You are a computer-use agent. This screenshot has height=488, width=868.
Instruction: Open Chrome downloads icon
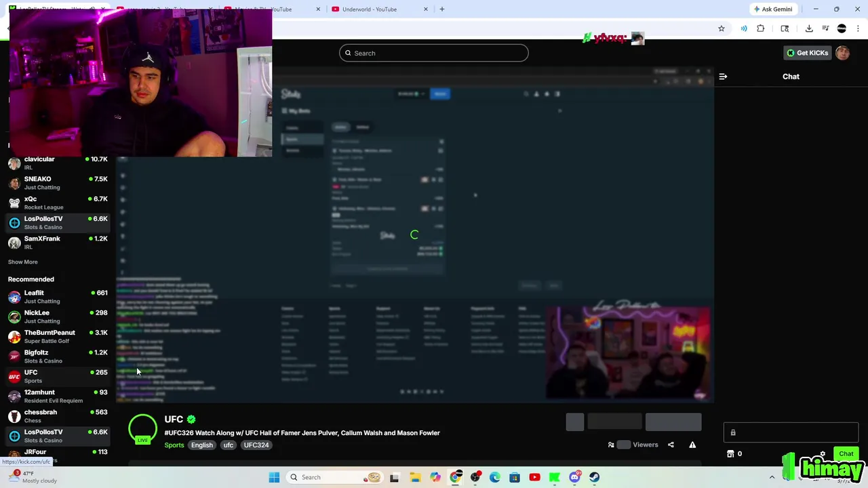click(x=809, y=28)
